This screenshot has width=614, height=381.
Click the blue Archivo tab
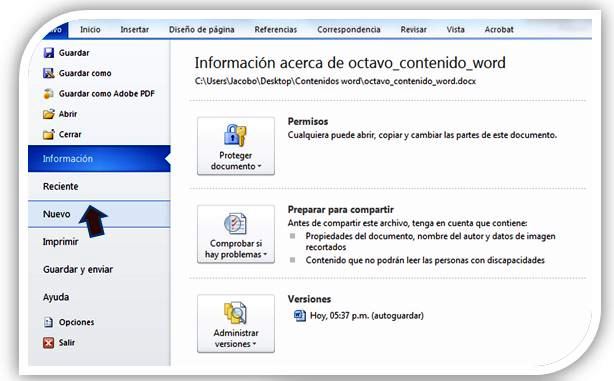point(55,30)
